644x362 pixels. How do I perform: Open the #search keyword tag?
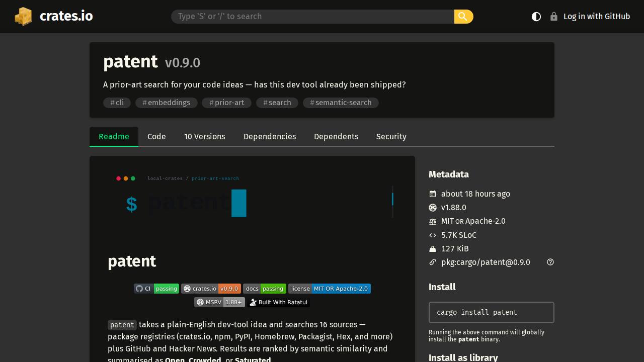277,103
